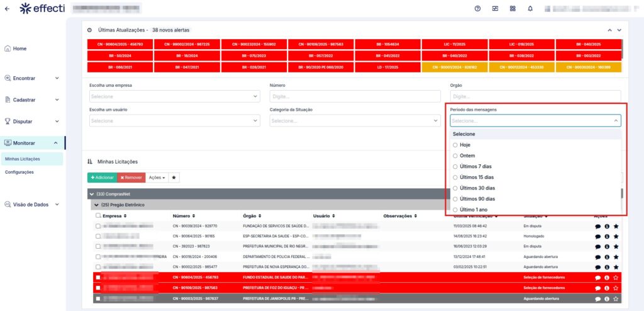Open the apps grid icon in the header
The width and height of the screenshot is (644, 311).
point(513,8)
